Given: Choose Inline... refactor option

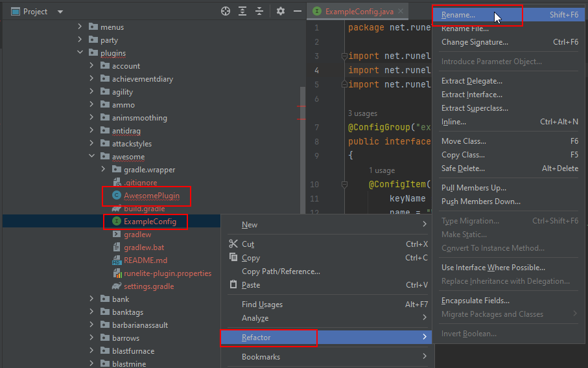Looking at the screenshot, I should (510, 122).
